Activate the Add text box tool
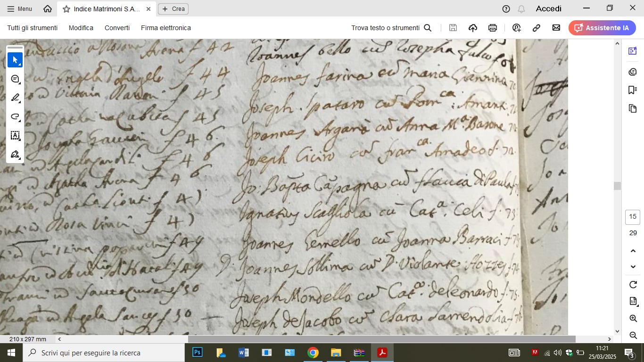 click(x=15, y=136)
